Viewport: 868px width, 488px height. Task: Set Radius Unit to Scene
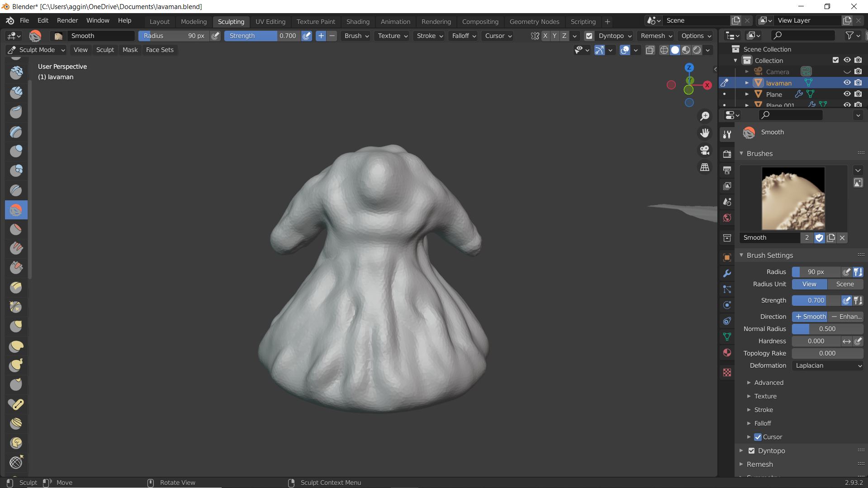(x=845, y=284)
